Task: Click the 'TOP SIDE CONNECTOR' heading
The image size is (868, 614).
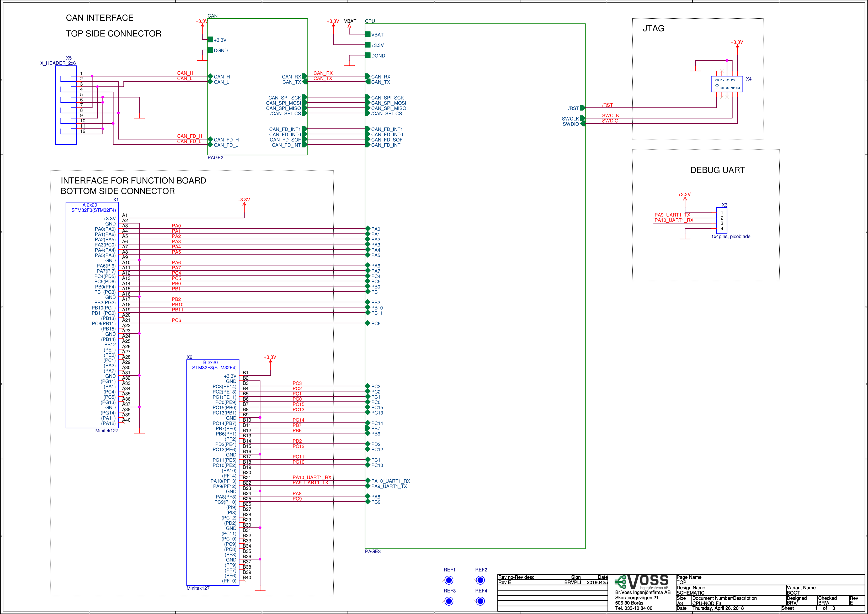Action: coord(113,34)
